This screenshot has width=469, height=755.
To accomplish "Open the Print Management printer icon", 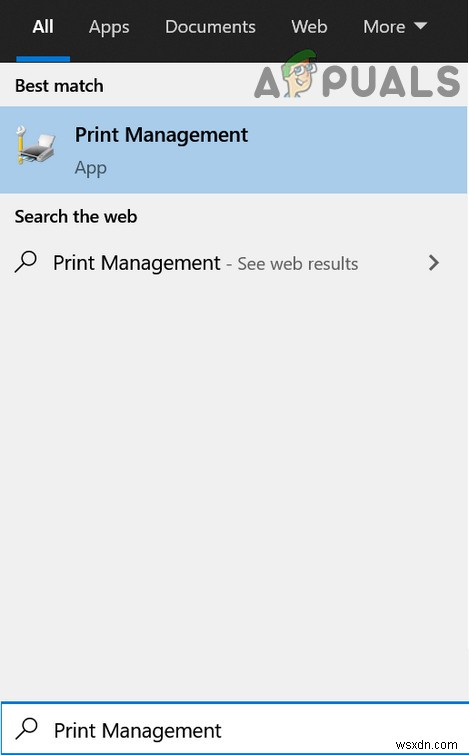I will (36, 146).
